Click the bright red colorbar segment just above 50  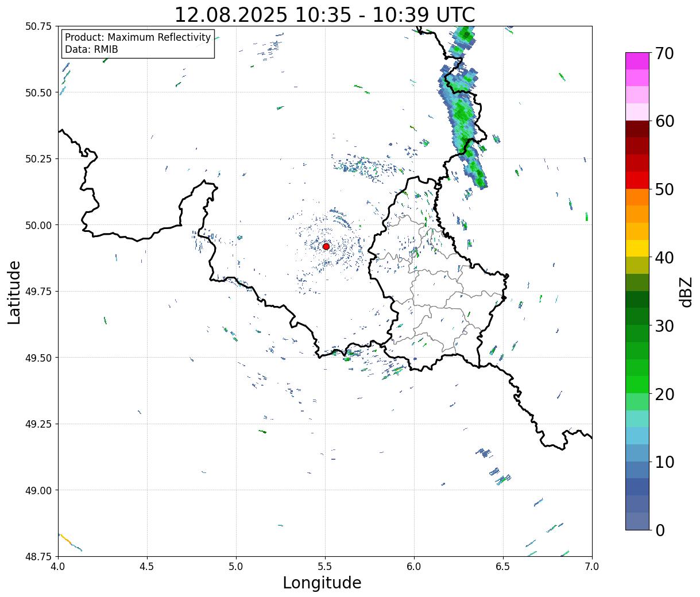[637, 180]
